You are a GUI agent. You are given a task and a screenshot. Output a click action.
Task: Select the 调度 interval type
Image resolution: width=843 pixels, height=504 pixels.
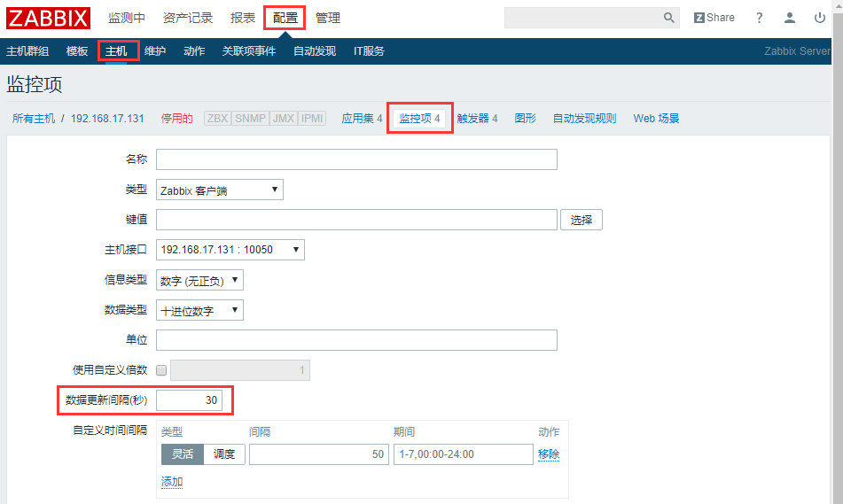(224, 454)
